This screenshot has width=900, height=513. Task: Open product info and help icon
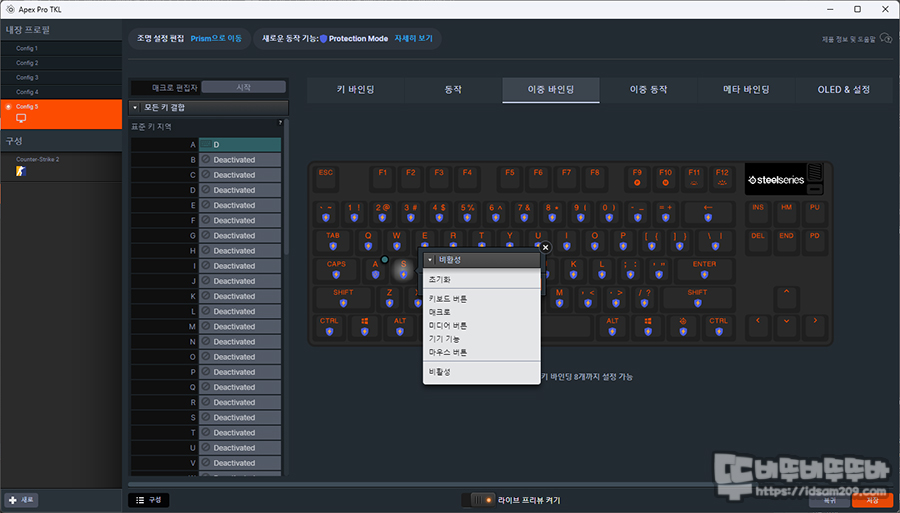886,38
